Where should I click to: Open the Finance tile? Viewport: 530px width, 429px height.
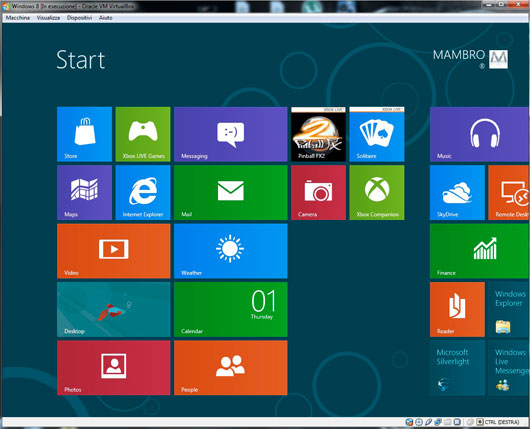(480, 251)
